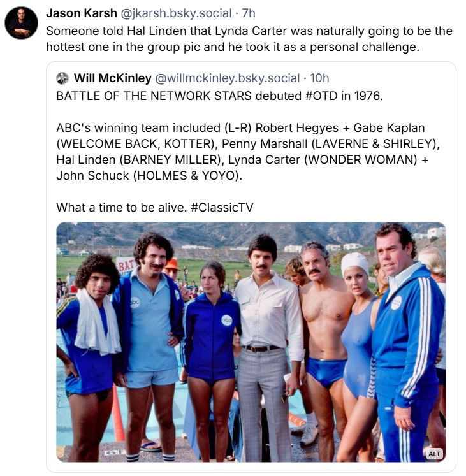466x476 pixels.
Task: Click the Will McKinley display name
Action: (113, 78)
